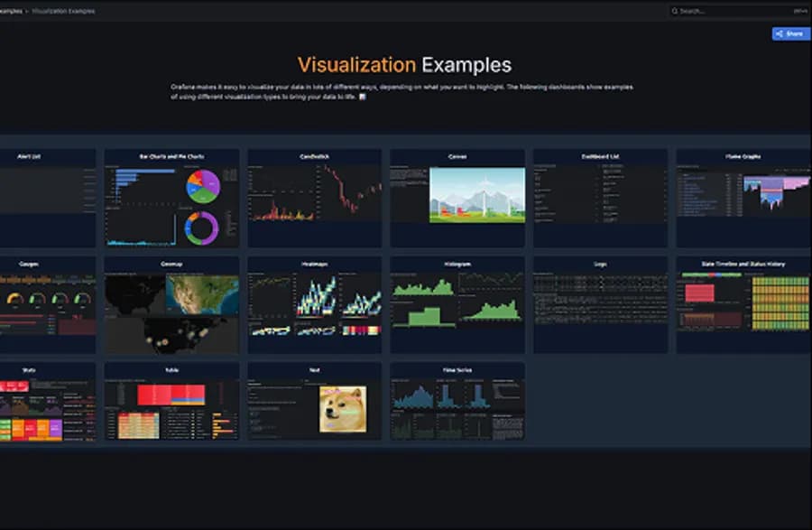Open the Bar Charts and Pie Charts thumbnail
The image size is (812, 530).
[172, 198]
